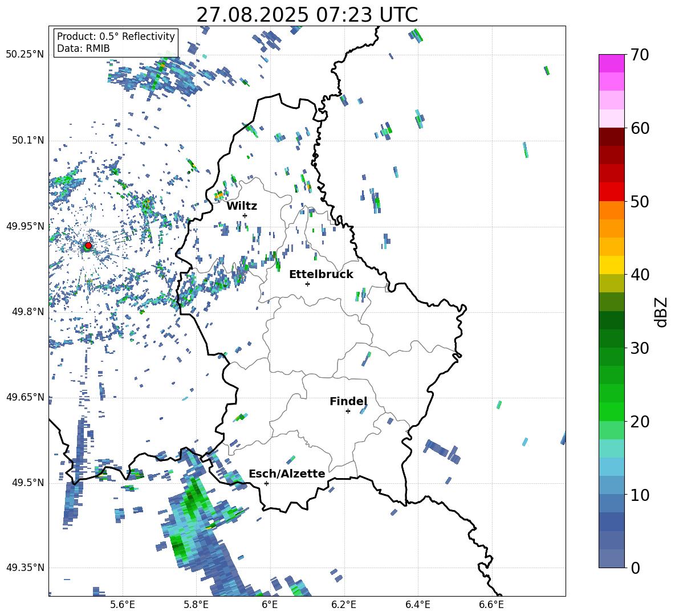Click the yellow colorbar segment above 40
Viewport: 675px width, 616px height.
[612, 265]
